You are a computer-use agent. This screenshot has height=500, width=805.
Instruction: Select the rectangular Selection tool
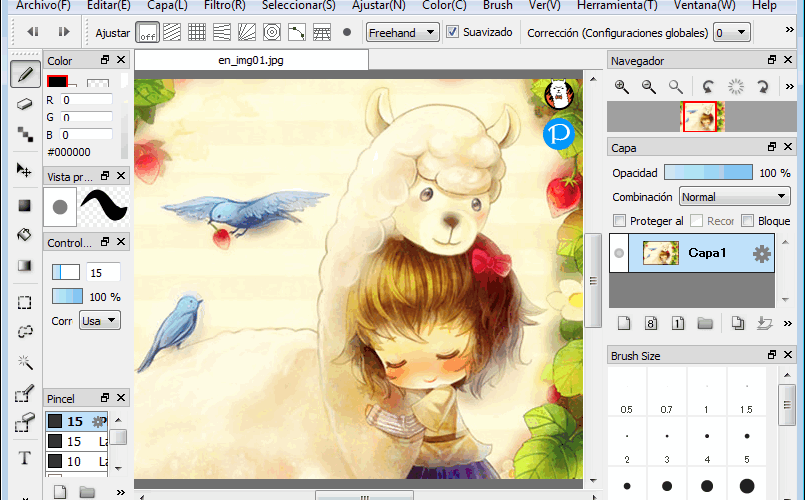coord(25,302)
